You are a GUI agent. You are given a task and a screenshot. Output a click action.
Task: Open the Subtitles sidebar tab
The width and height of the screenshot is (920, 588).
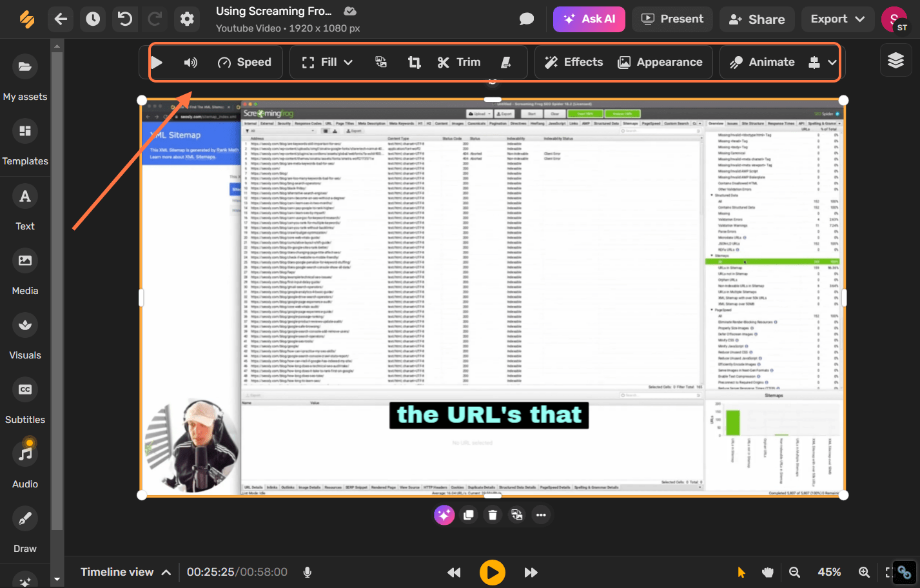tap(25, 400)
